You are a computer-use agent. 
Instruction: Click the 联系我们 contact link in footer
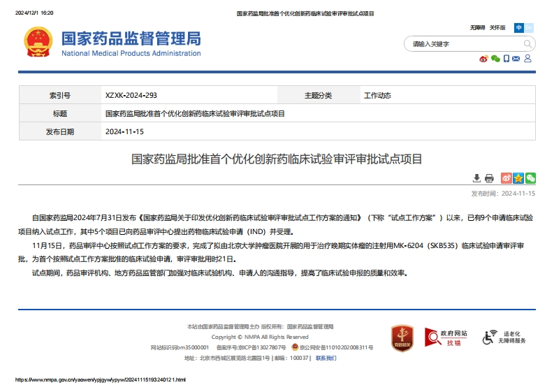(x=326, y=358)
